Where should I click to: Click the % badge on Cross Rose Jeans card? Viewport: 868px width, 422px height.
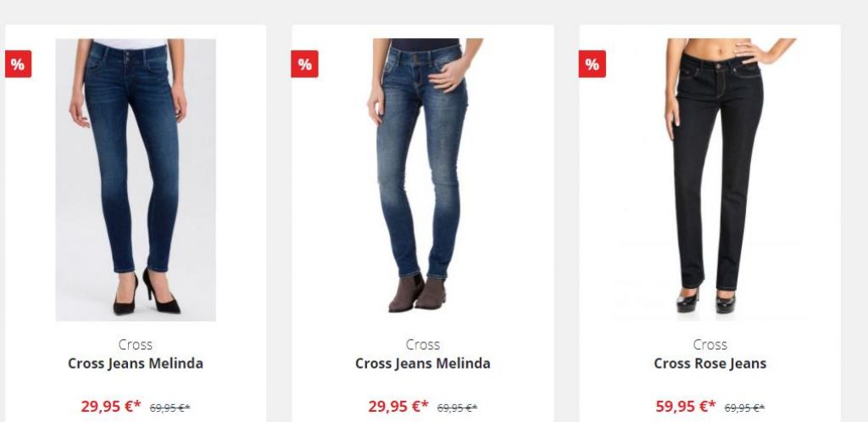(593, 64)
